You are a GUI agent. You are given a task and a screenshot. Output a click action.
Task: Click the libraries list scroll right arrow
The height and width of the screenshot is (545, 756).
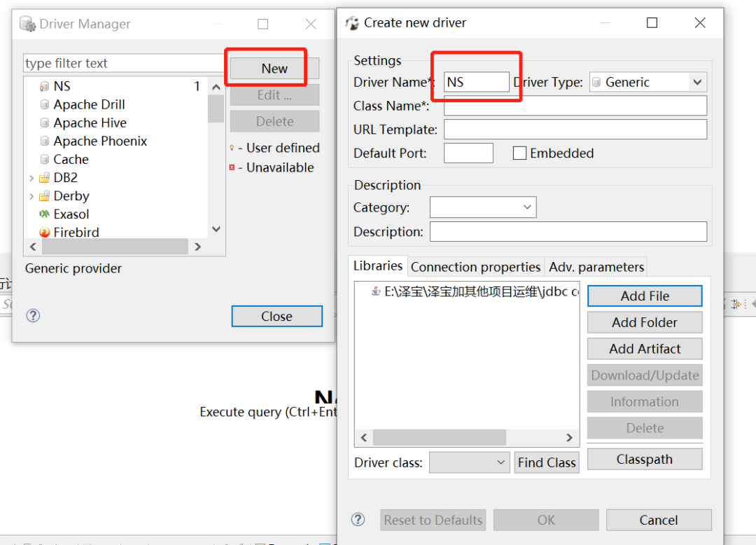(569, 437)
